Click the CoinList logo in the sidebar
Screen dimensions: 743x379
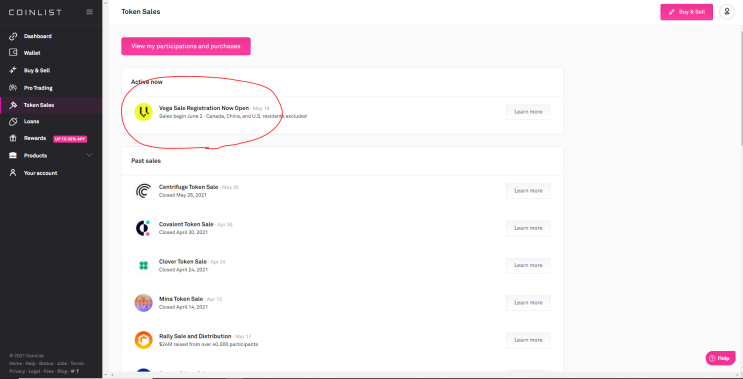(35, 12)
